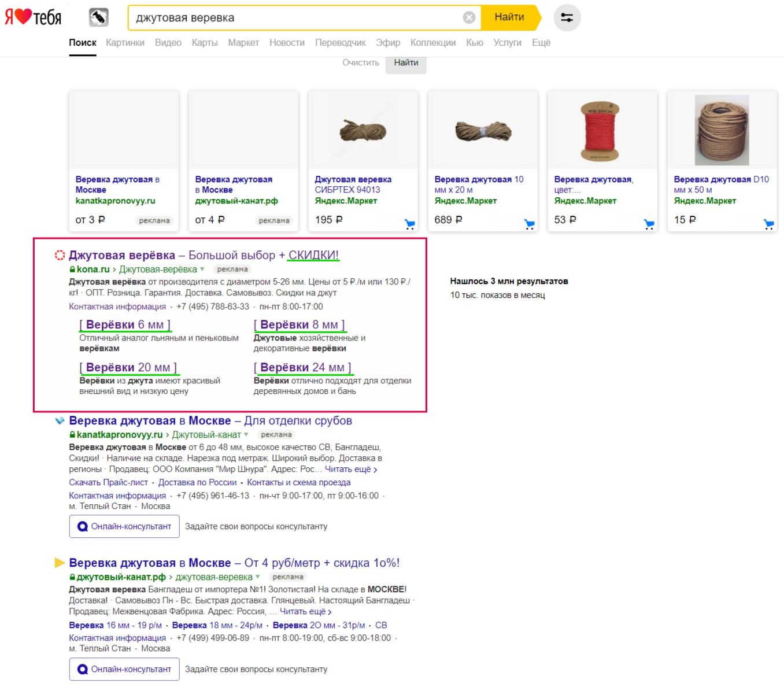Expand 'Читать ещё' in the kanatkapronovyy.ru result
784x687 pixels.
(351, 469)
